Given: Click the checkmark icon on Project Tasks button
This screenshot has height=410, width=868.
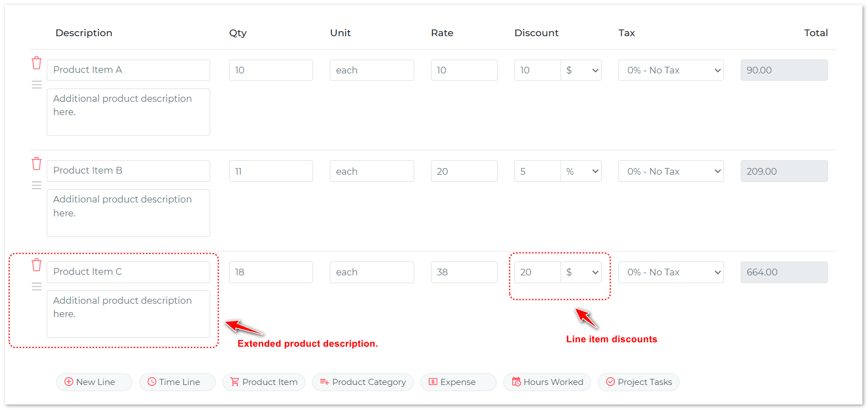Looking at the screenshot, I should click(610, 382).
